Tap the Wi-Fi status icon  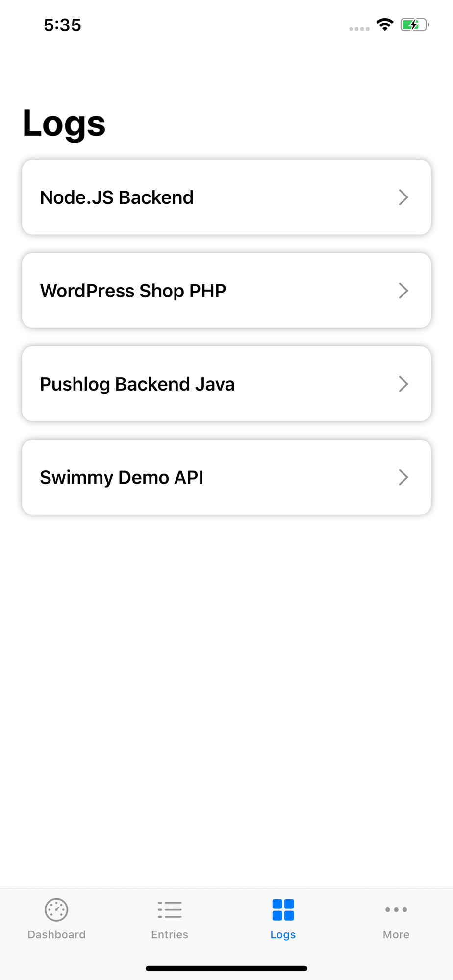point(385,24)
